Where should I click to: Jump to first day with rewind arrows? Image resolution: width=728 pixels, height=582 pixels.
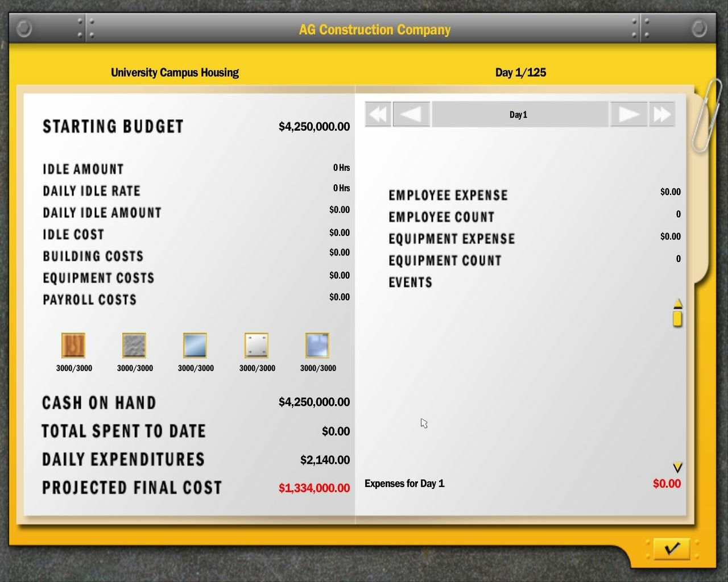pyautogui.click(x=378, y=114)
